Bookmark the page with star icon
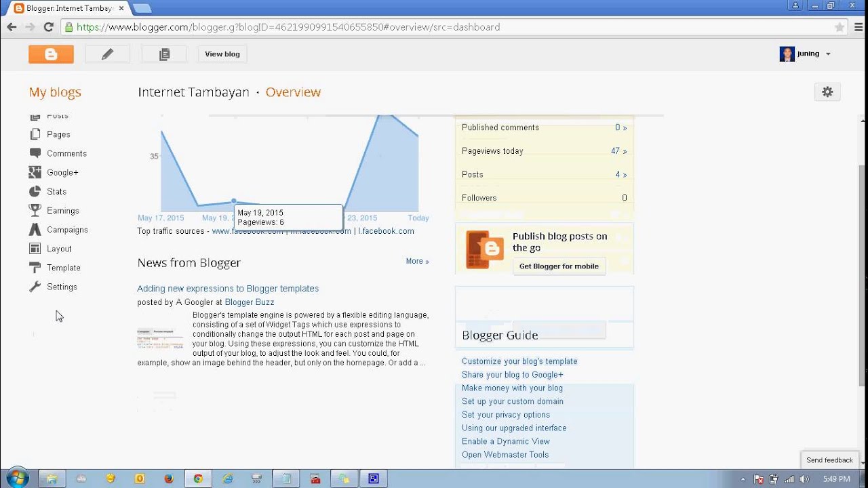868x488 pixels. tap(840, 27)
